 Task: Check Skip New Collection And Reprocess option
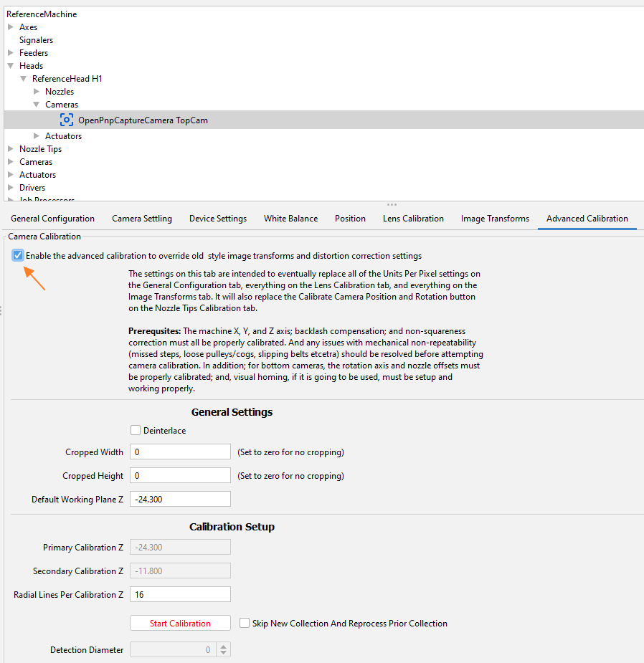pos(245,623)
